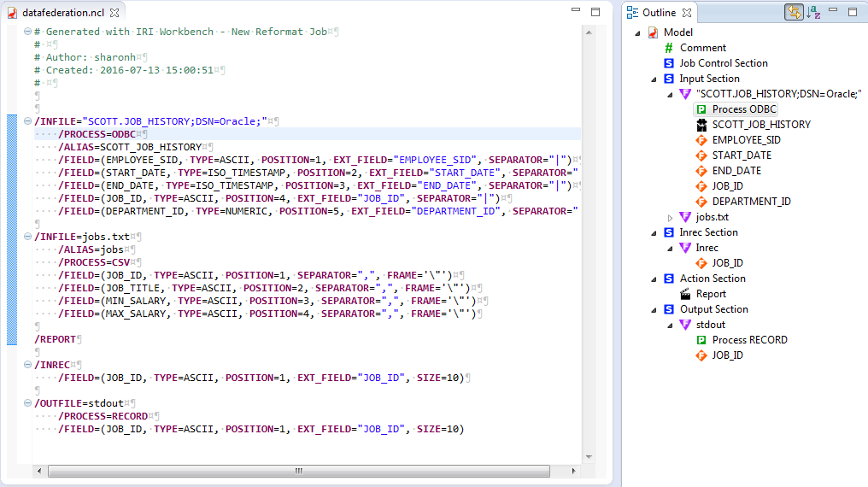Select the Outline view tab
The height and width of the screenshot is (487, 868).
(659, 13)
